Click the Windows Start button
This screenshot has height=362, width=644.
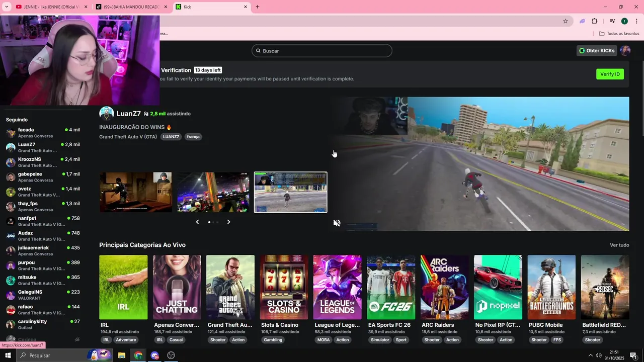click(8, 355)
